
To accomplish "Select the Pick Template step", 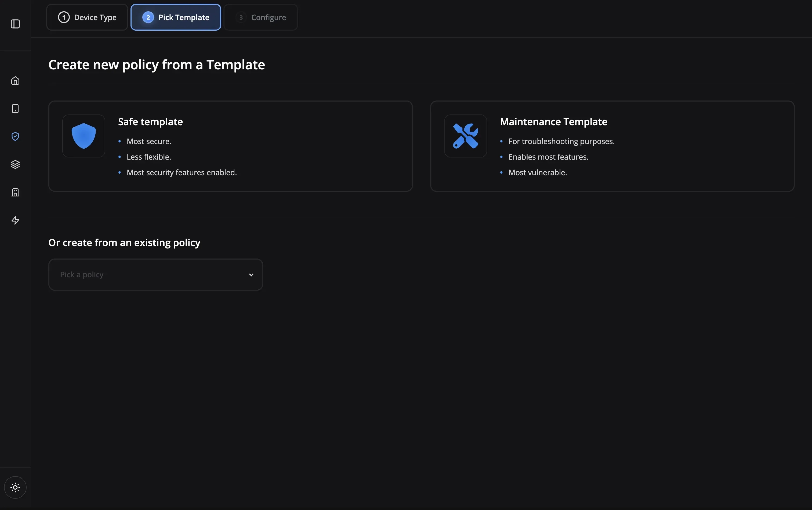I will [175, 17].
